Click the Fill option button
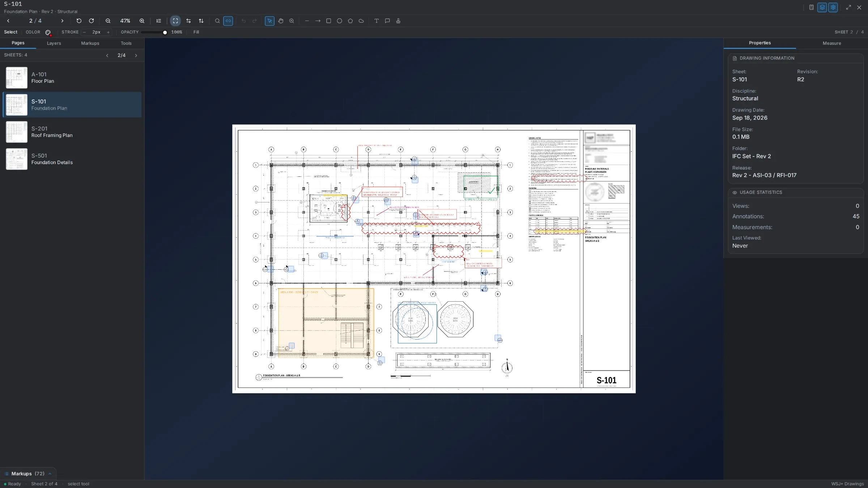Image resolution: width=868 pixels, height=488 pixels. (196, 32)
